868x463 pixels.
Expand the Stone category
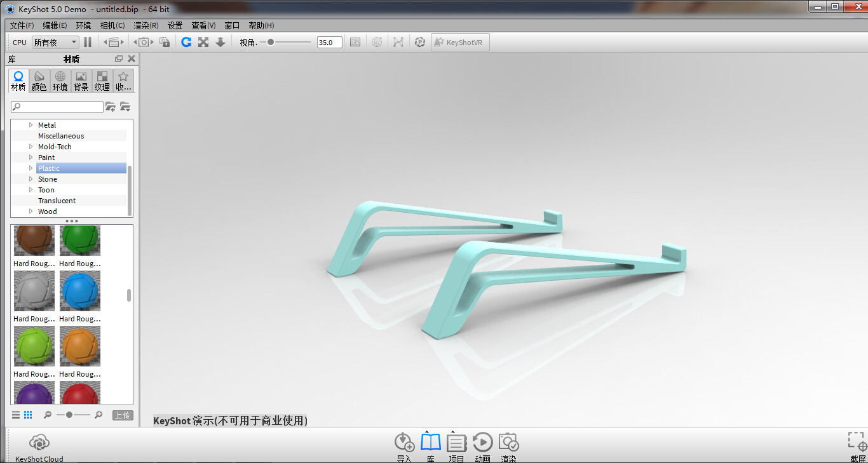point(31,179)
